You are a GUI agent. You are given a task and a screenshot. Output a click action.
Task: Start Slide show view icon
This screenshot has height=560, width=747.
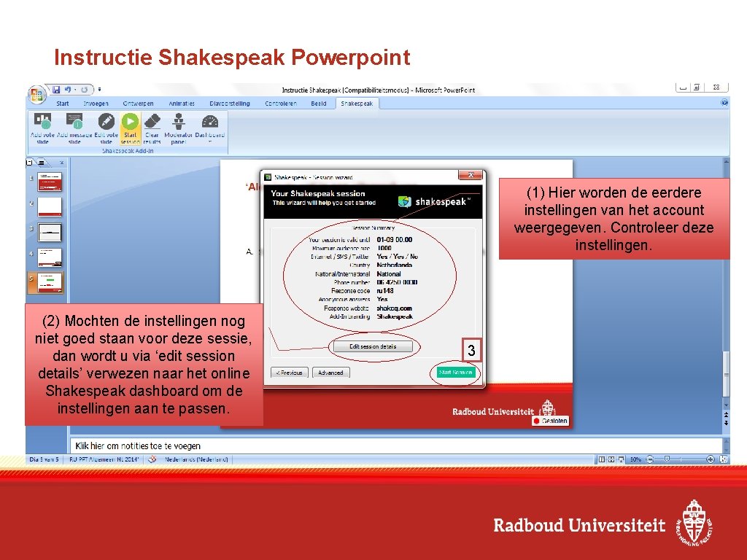(x=621, y=459)
